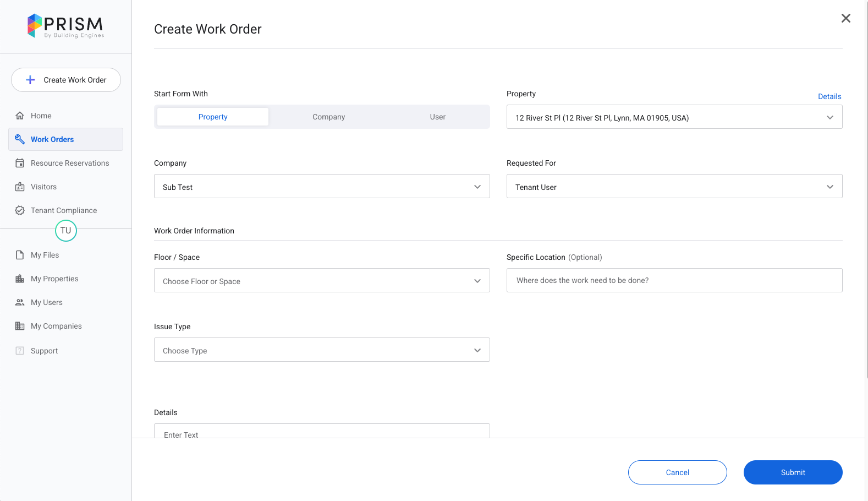Click the Home house icon in sidebar

pyautogui.click(x=20, y=116)
